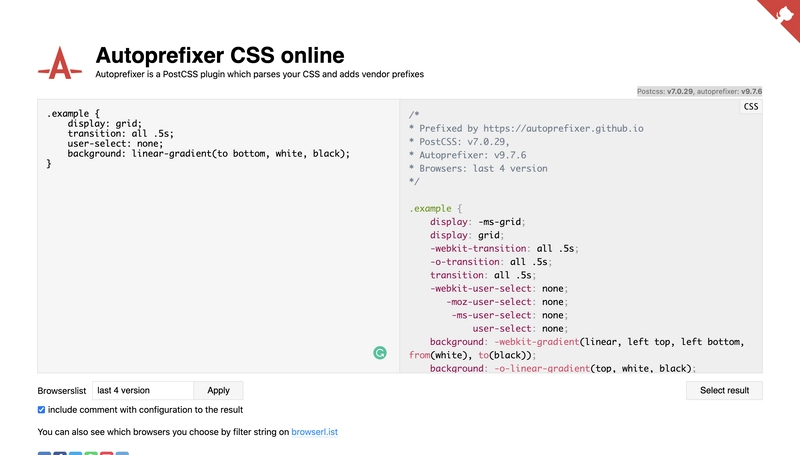Click '-moz-user-select: none;' output line

pyautogui.click(x=507, y=302)
